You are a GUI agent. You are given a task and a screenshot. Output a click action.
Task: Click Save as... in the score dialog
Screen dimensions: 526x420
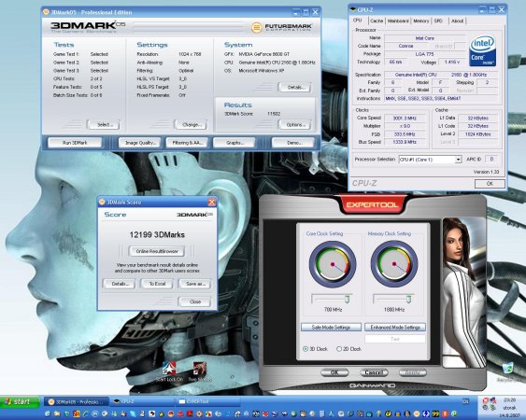[x=195, y=284]
